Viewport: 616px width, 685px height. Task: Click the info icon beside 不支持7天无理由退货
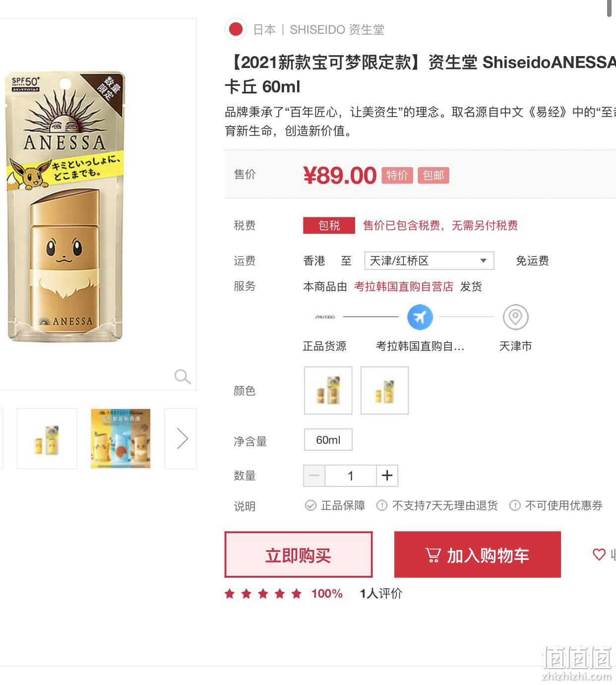(x=382, y=505)
